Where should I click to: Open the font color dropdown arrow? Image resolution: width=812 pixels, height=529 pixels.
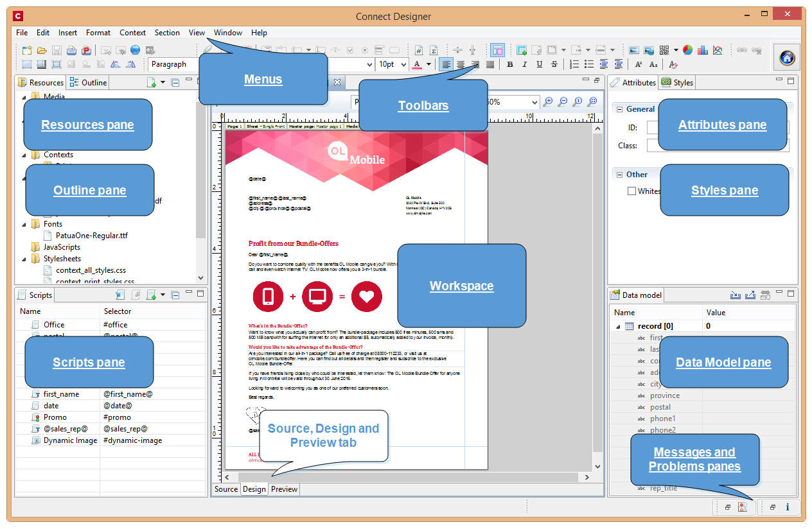coord(428,65)
